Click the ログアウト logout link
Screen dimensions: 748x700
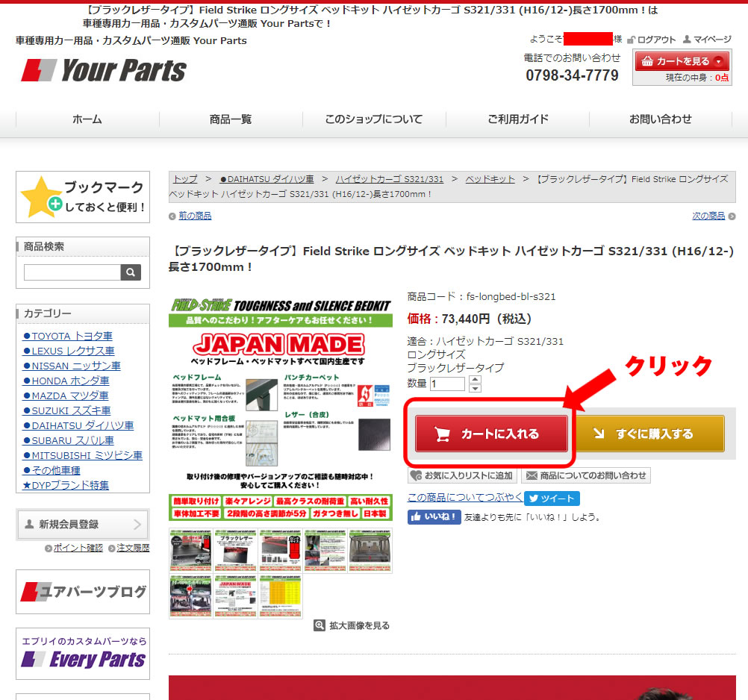point(652,40)
